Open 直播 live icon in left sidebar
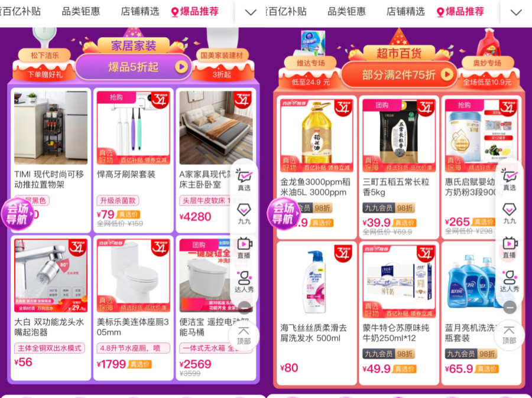 [244, 248]
